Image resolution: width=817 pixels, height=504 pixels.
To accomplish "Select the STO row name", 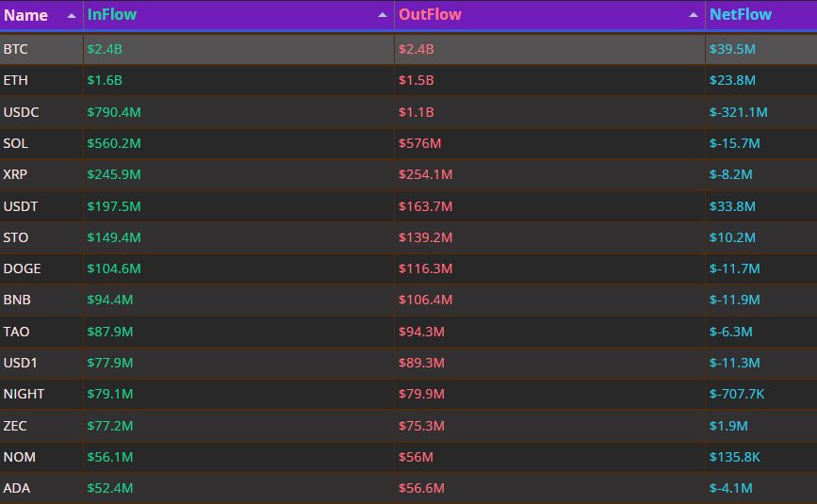I will [x=16, y=237].
